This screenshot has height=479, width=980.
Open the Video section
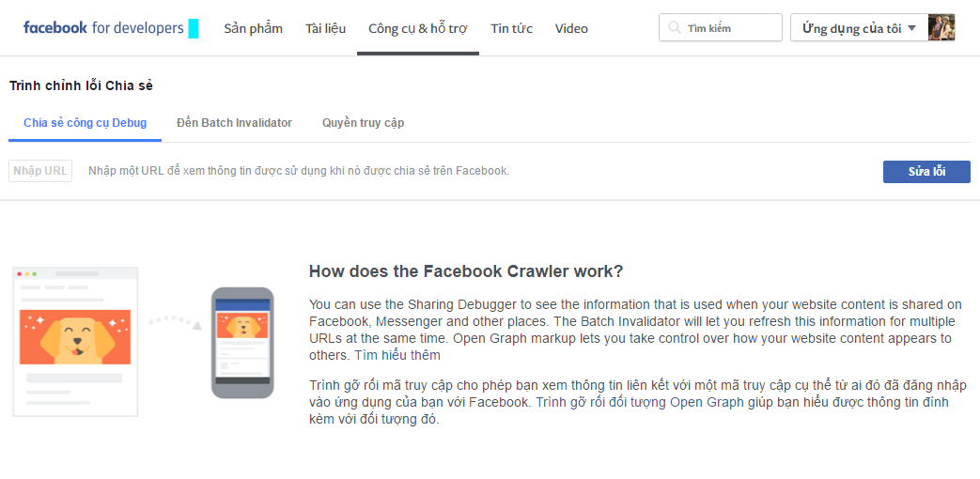571,28
